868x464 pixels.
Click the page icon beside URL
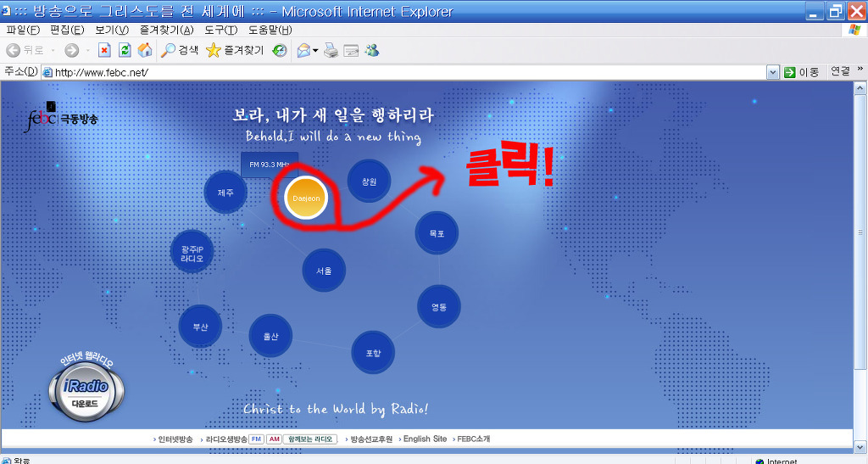[x=47, y=73]
